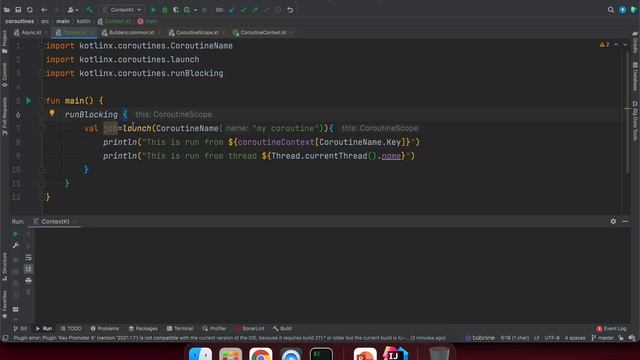The image size is (640, 360).
Task: Open the Terminal app in the Dock
Action: click(321, 353)
